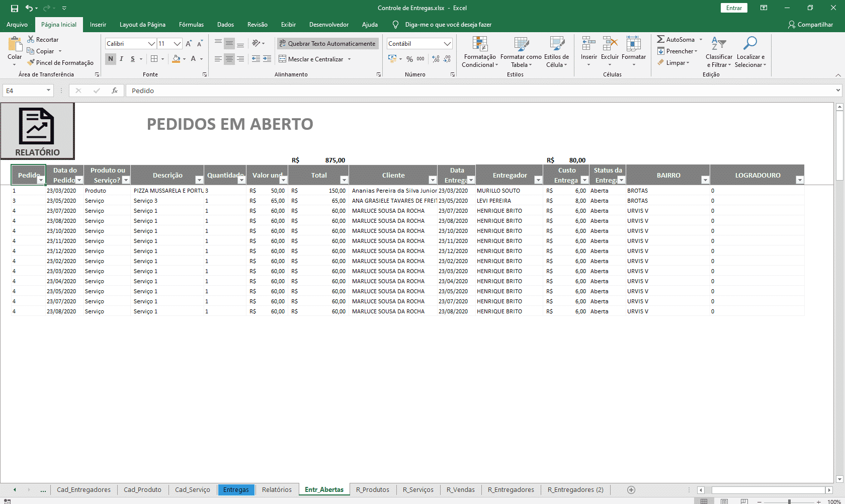Click the thousands separator 000 icon

pyautogui.click(x=420, y=59)
